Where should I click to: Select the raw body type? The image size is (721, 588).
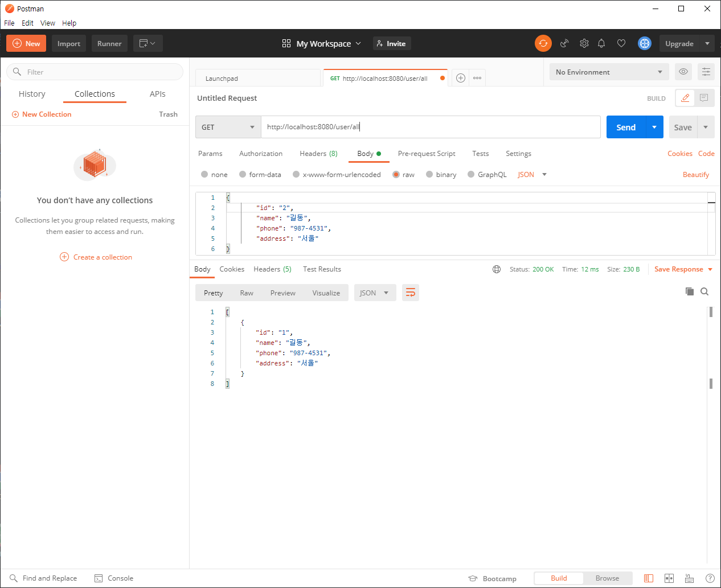pos(404,175)
